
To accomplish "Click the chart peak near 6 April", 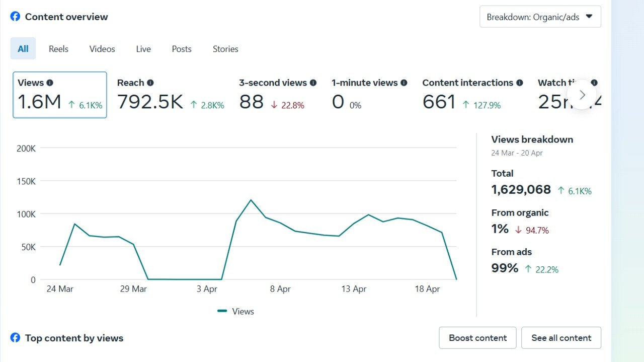I will (x=251, y=200).
